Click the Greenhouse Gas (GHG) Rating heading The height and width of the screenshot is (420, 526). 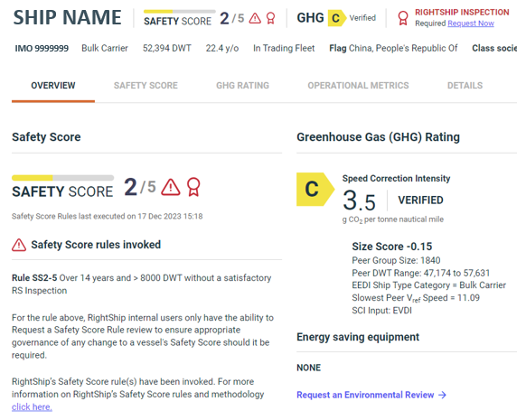click(x=378, y=136)
